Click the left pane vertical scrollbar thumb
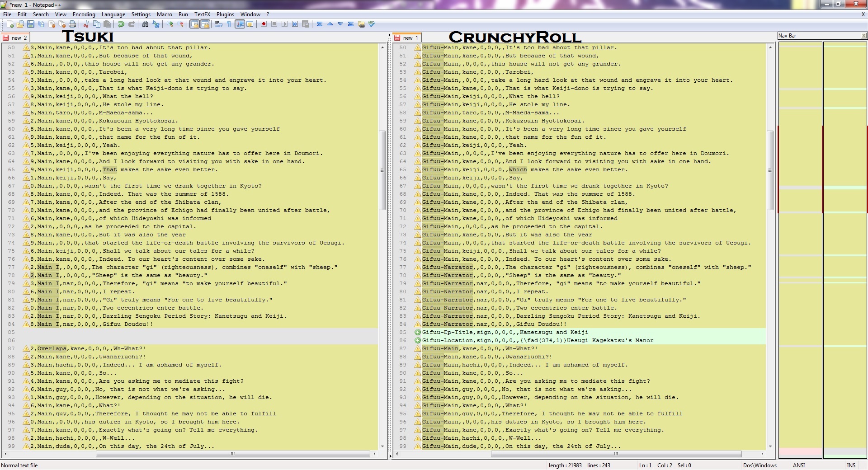The image size is (868, 470). pos(382,170)
